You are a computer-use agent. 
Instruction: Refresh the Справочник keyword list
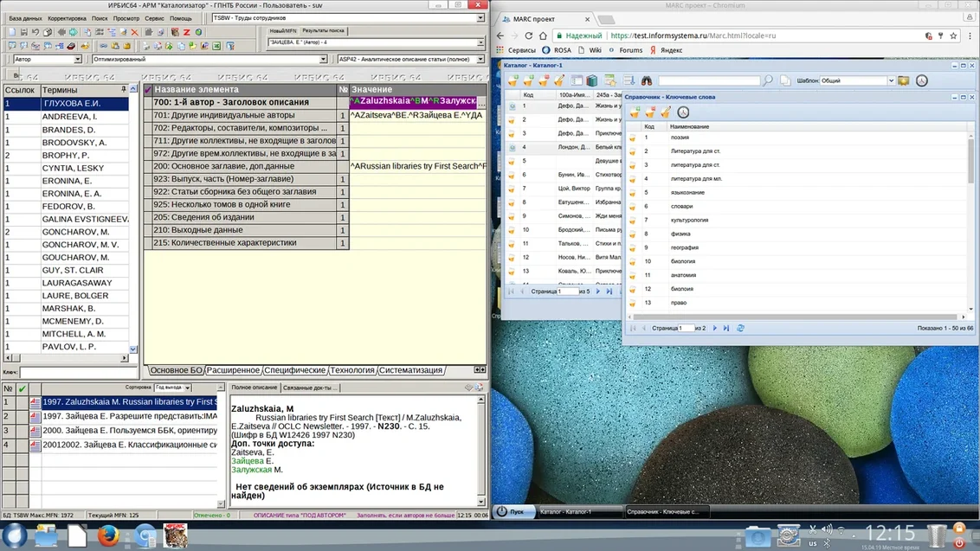click(x=740, y=328)
